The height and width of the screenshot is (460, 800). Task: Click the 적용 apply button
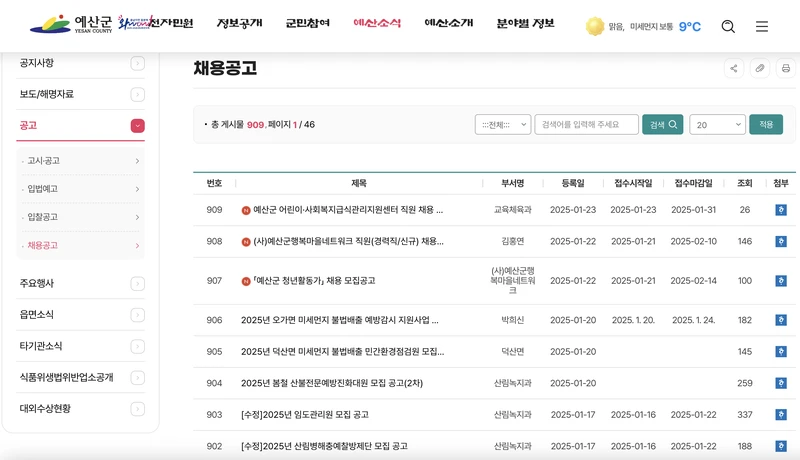pos(766,124)
